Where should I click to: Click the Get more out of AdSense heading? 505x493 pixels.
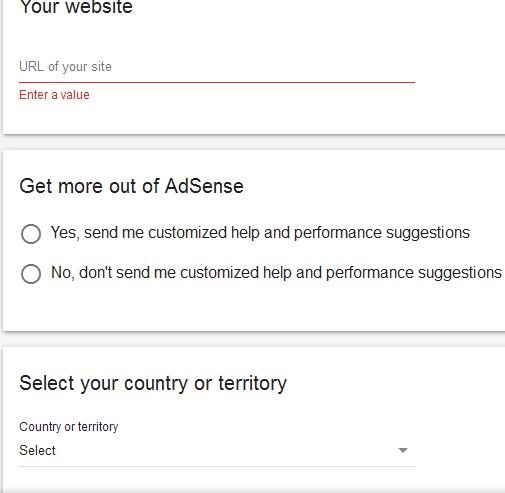131,186
